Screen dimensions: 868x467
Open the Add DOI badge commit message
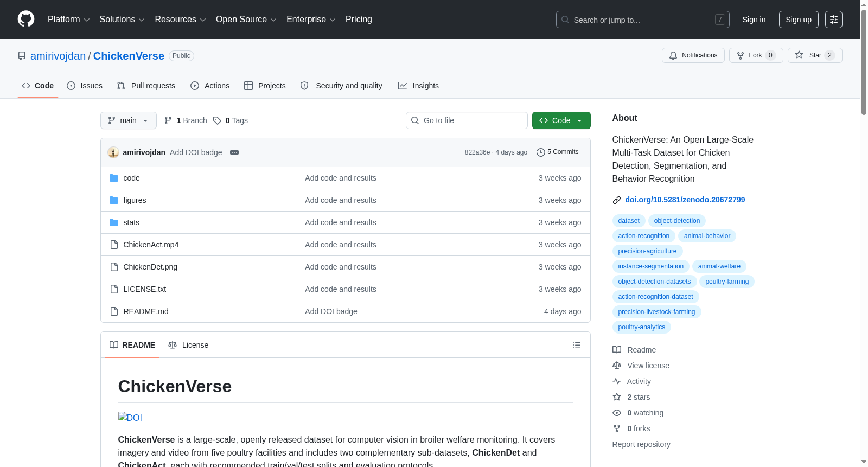click(x=196, y=152)
